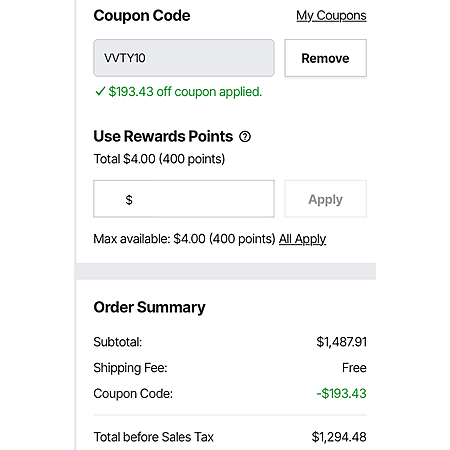Select the green -$193.43 coupon discount
Image resolution: width=450 pixels, height=450 pixels.
[341, 394]
